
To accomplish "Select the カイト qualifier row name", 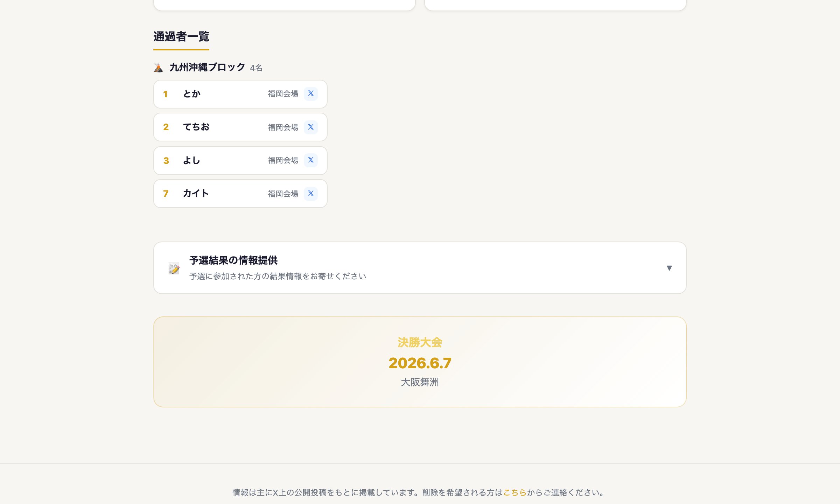I will click(x=196, y=194).
